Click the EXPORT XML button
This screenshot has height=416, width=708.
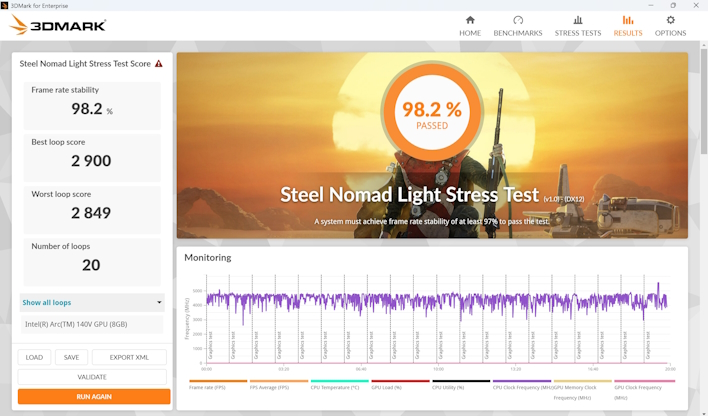(129, 357)
